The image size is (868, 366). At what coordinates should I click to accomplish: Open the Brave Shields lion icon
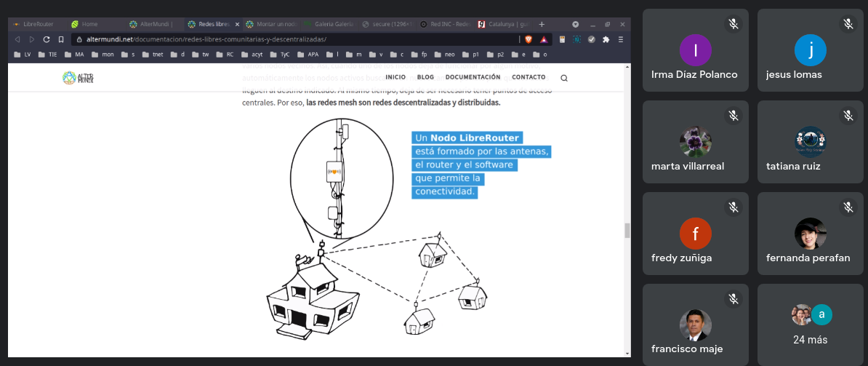(528, 39)
